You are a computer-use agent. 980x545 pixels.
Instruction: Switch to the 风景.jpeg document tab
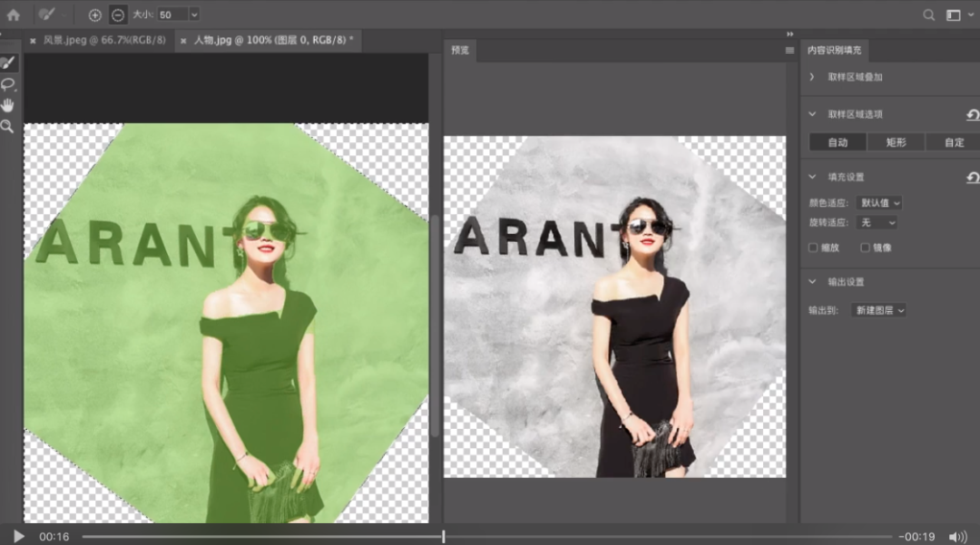tap(104, 41)
